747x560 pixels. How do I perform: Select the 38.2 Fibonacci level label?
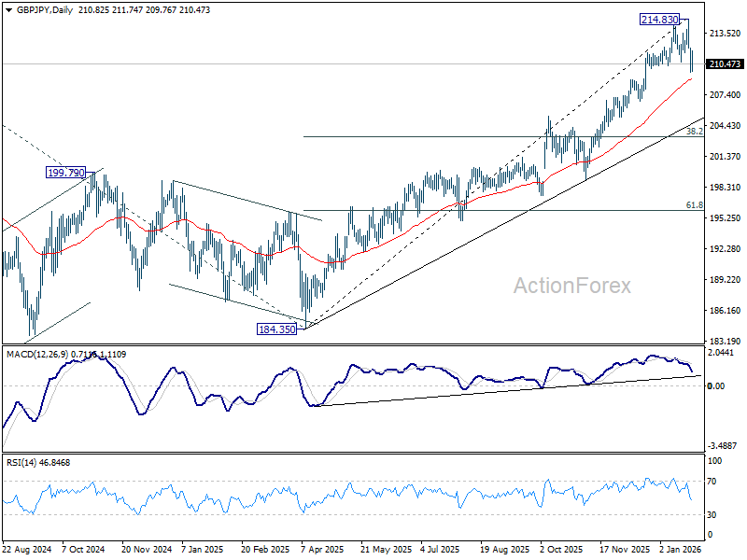point(694,133)
